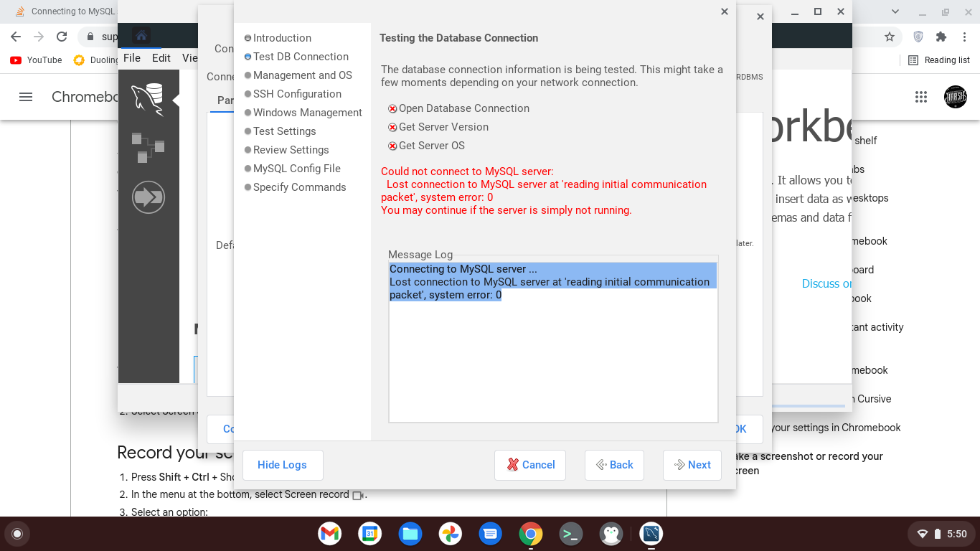Image resolution: width=980 pixels, height=551 pixels.
Task: Select the Specify Commands step
Action: point(296,187)
